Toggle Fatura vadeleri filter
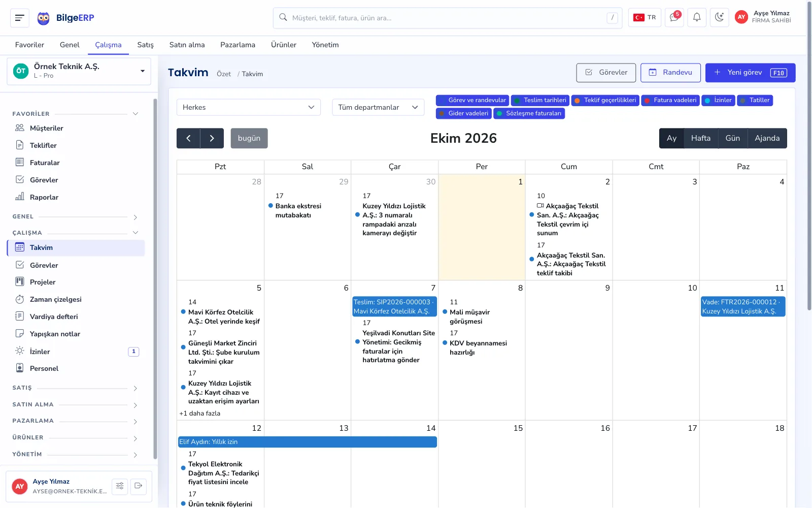This screenshot has height=508, width=812. tap(670, 101)
